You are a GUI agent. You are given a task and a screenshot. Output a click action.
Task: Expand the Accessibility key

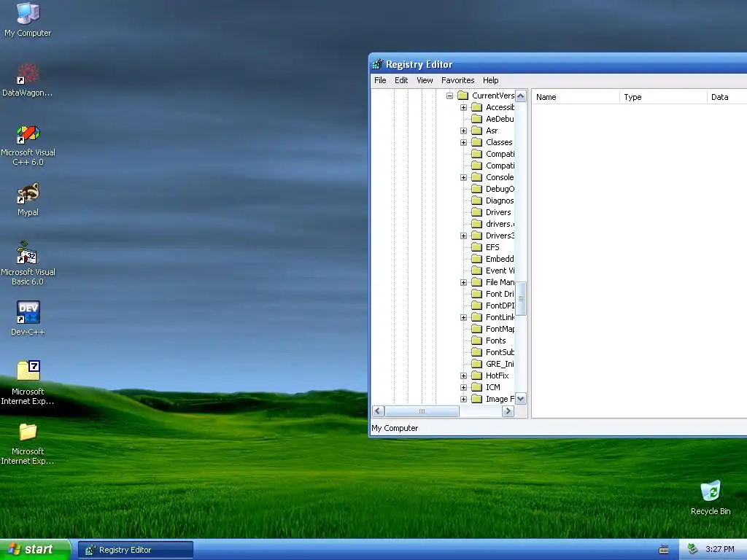tap(463, 108)
